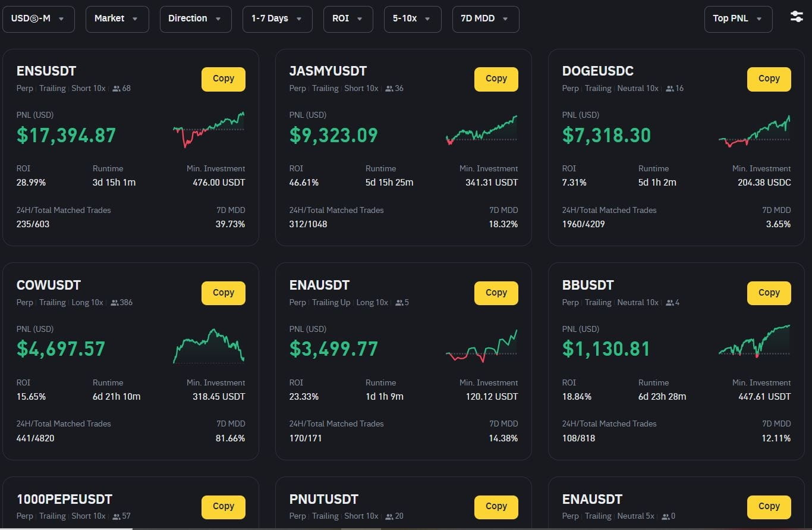Click the copiers icon on DOGEUSDC card
This screenshot has width=812, height=530.
[x=670, y=89]
